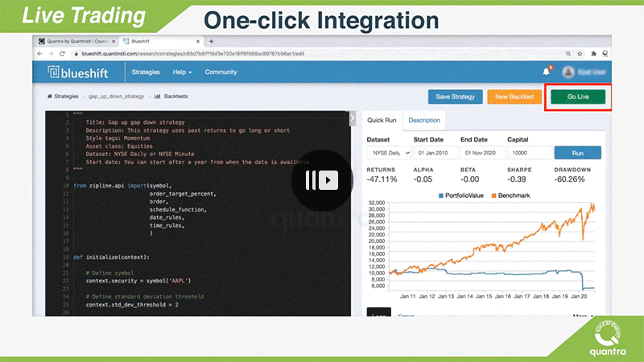Click the user name in header

point(591,72)
